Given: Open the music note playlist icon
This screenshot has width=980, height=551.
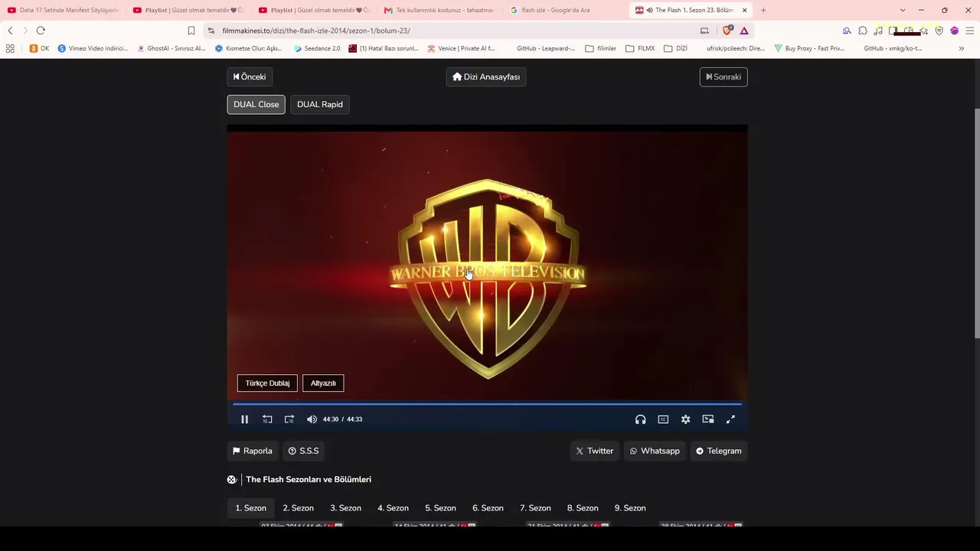Looking at the screenshot, I should pos(878,31).
